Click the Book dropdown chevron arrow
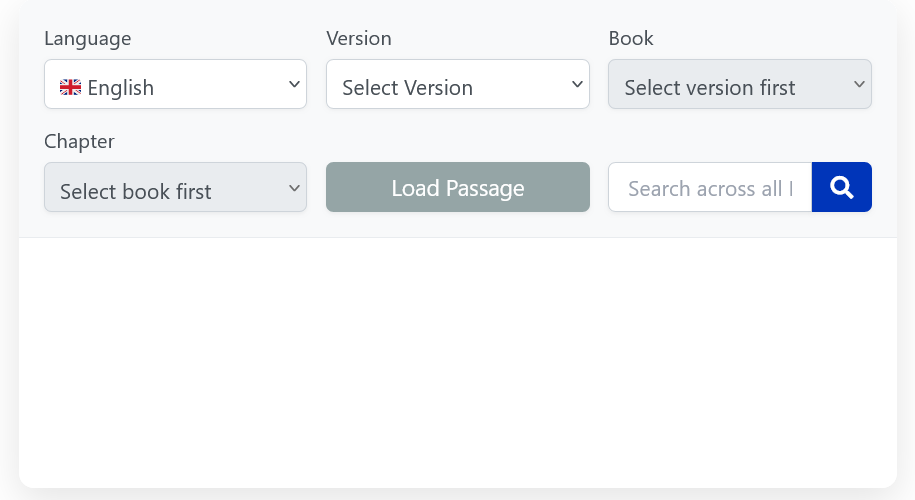The width and height of the screenshot is (915, 500). click(x=859, y=84)
